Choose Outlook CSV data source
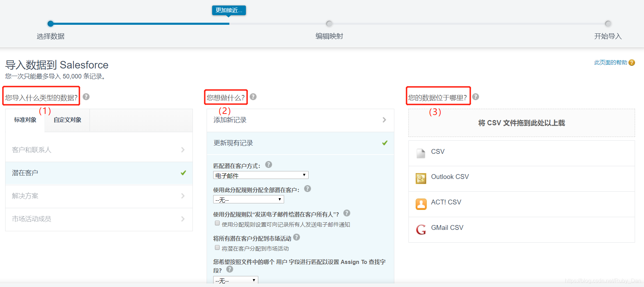This screenshot has width=644, height=287. pos(521,179)
